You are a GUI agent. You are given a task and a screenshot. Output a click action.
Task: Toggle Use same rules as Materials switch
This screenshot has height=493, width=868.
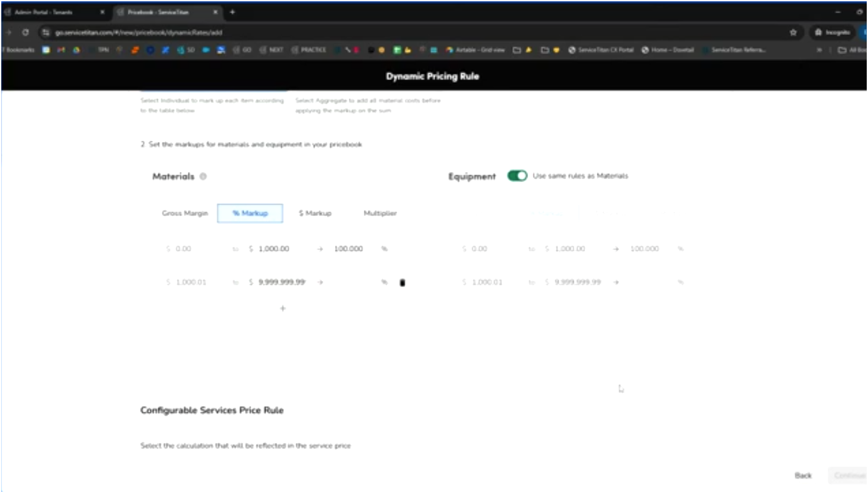pos(517,176)
